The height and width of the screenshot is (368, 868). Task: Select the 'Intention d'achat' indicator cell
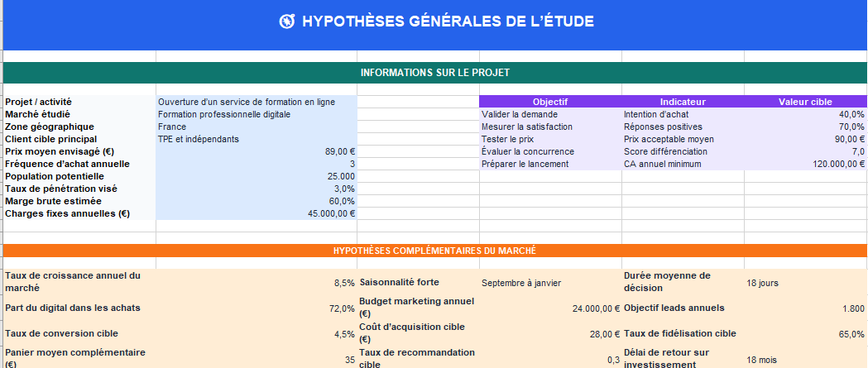683,114
